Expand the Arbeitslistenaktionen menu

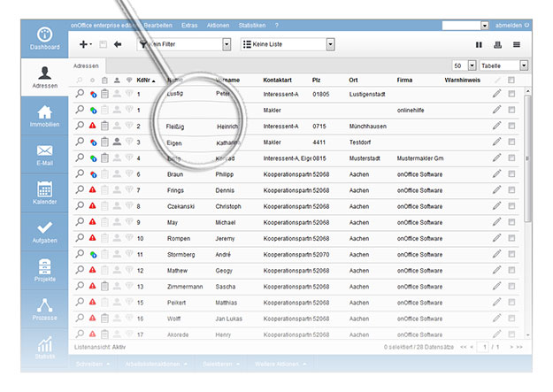tap(156, 364)
